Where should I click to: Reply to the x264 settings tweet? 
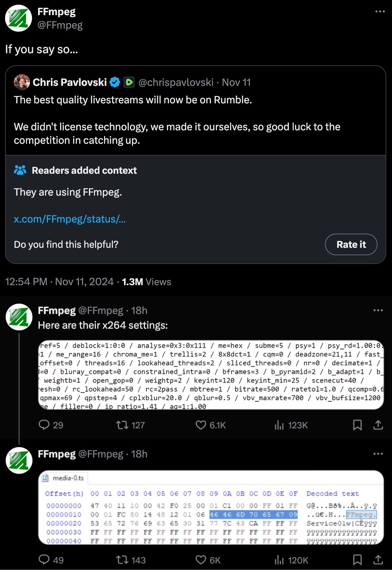tap(44, 425)
